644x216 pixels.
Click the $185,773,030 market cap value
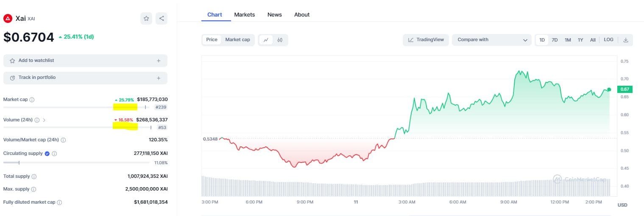152,100
